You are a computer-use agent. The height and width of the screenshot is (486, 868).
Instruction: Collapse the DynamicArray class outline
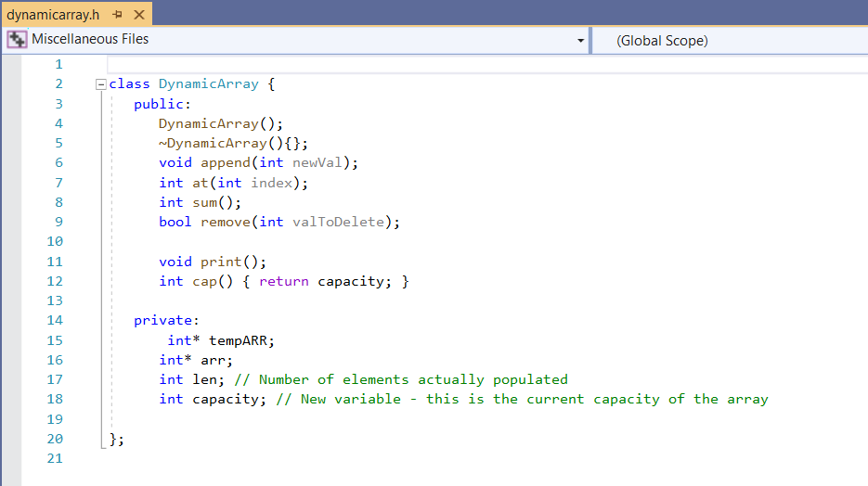pos(101,84)
